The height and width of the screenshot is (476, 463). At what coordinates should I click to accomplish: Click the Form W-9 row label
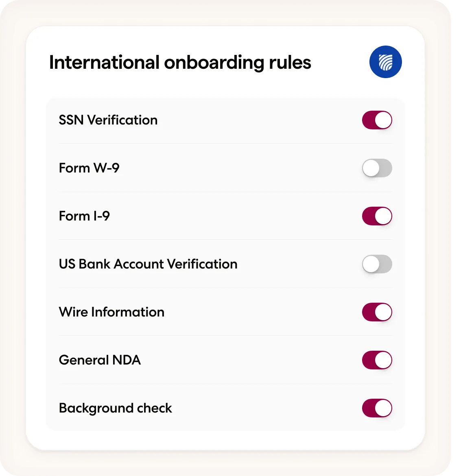tap(88, 168)
